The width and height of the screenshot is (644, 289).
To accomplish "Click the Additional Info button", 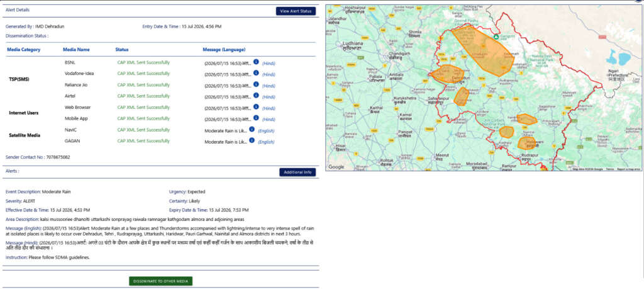I will (x=297, y=173).
